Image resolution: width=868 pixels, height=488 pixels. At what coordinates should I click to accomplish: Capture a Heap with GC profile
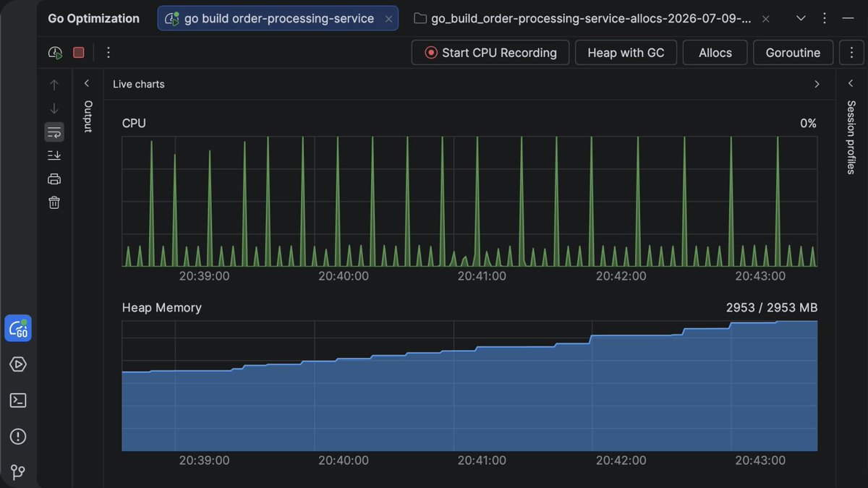626,53
